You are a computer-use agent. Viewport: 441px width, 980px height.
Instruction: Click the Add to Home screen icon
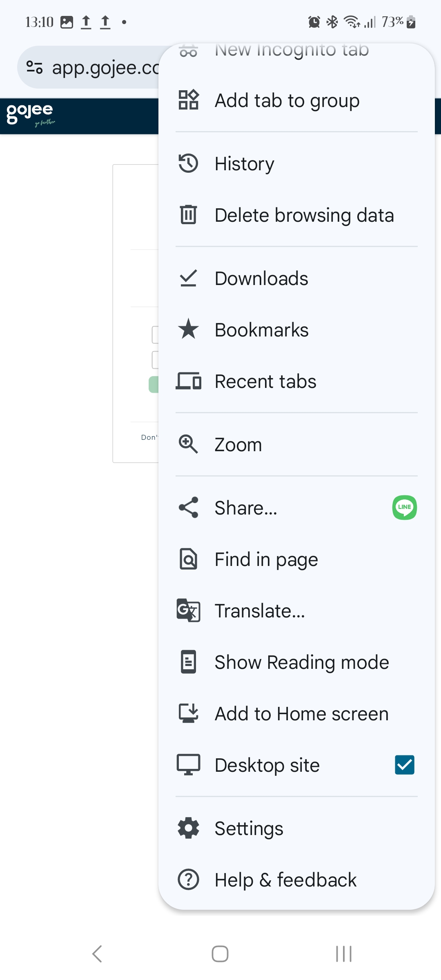(x=188, y=713)
